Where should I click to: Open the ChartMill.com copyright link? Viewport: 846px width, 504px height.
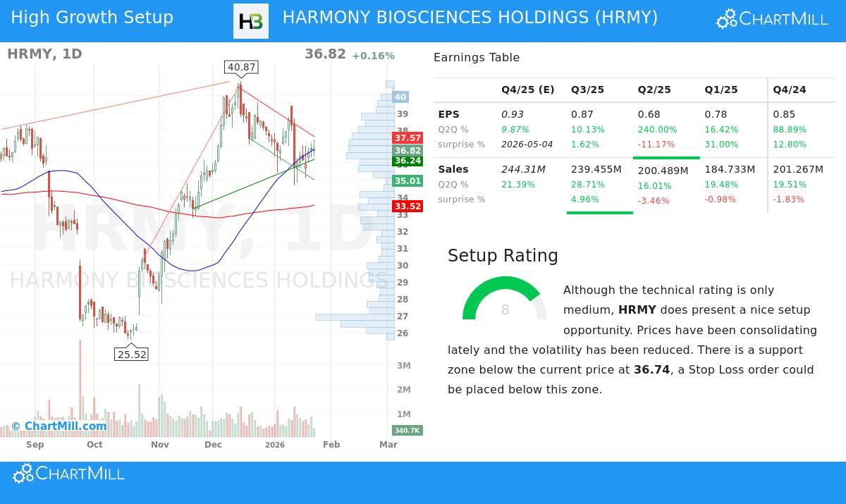pos(65,426)
